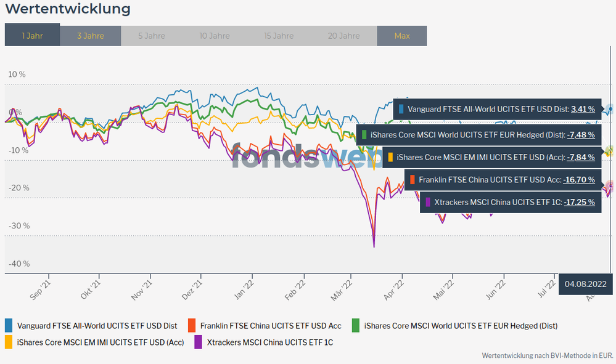Image resolution: width=616 pixels, height=364 pixels.
Task: Select the 10 Jahre time range
Action: click(214, 36)
